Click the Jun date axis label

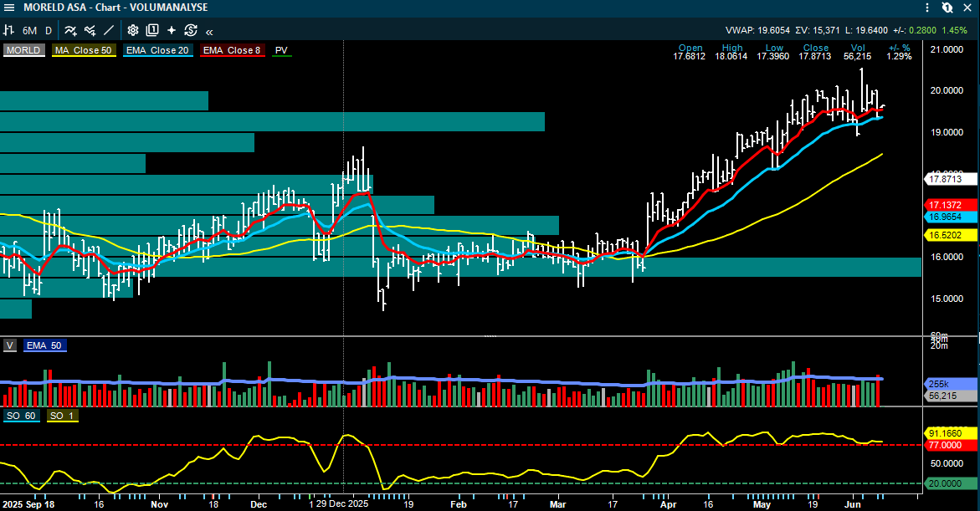click(853, 504)
